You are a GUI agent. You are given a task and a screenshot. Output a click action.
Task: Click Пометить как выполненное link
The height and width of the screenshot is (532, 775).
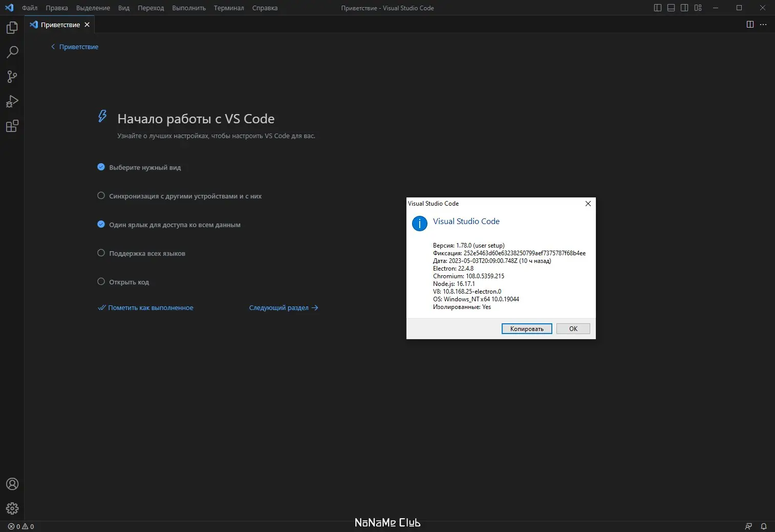tap(146, 307)
